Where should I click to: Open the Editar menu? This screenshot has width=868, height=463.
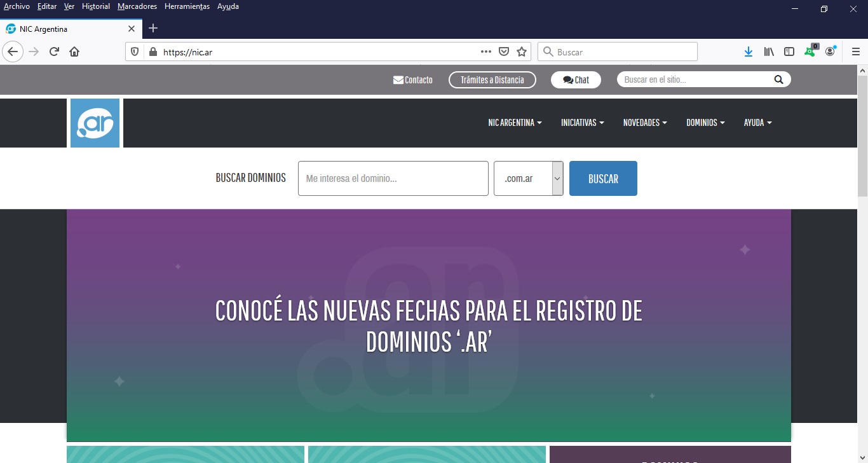coord(47,6)
